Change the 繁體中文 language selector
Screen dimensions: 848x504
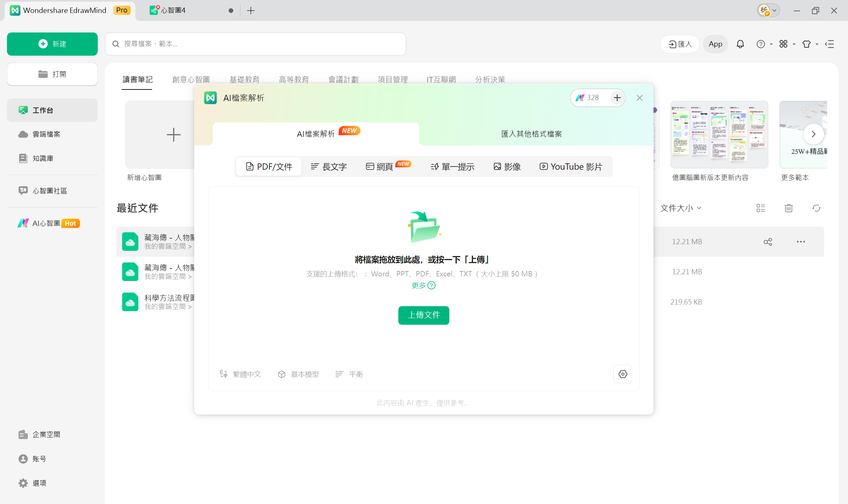[241, 374]
